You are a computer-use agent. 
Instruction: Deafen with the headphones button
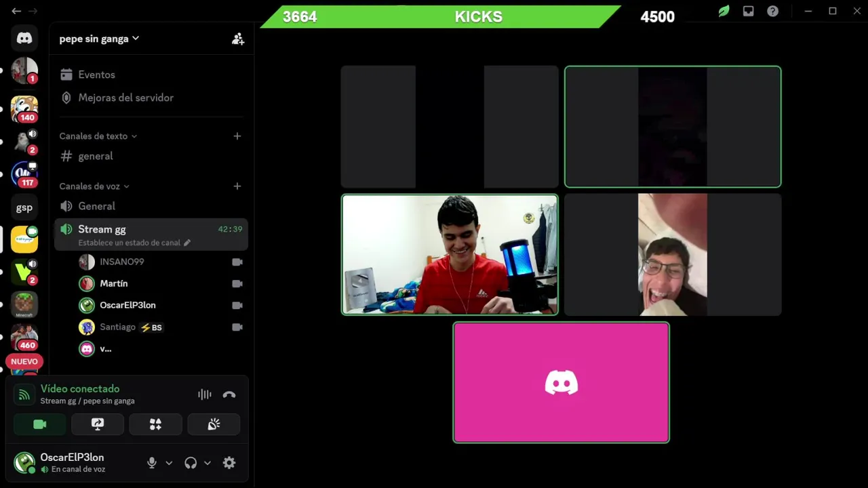coord(191,463)
